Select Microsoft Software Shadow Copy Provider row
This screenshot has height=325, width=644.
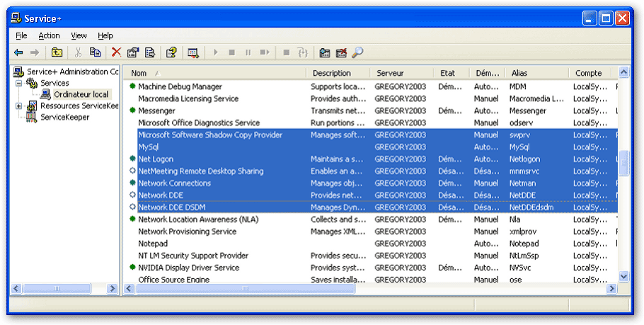[370, 135]
